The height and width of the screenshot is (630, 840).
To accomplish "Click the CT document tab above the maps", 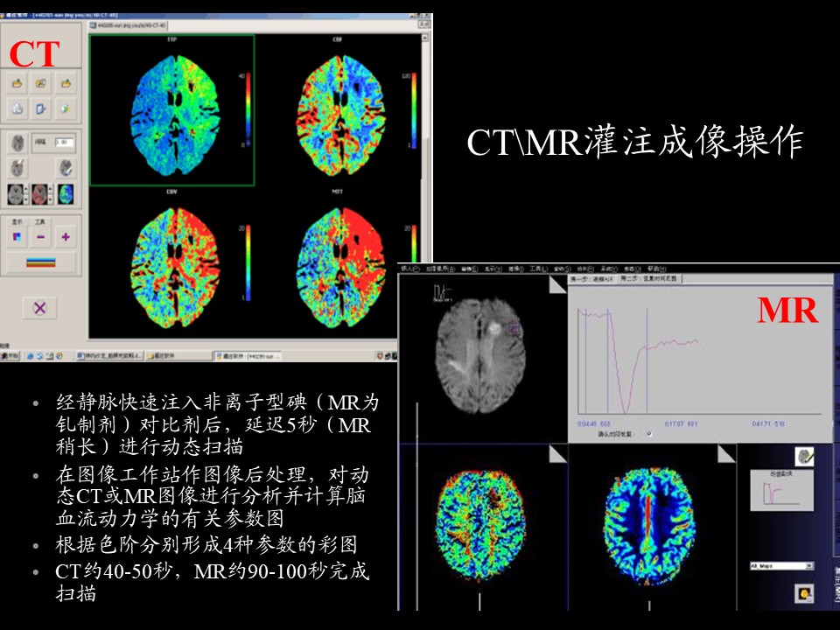I will pos(128,25).
